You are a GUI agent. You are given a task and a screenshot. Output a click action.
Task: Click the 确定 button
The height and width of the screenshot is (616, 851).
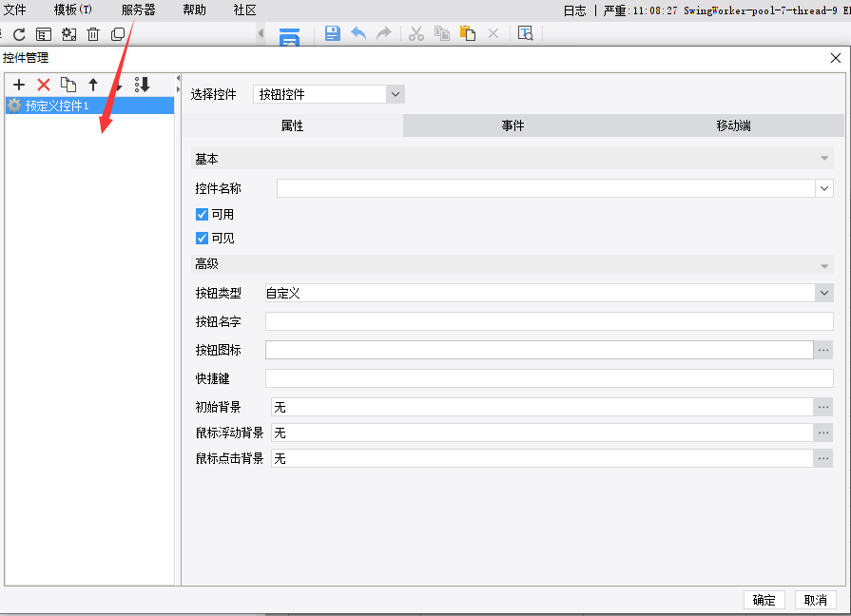click(764, 600)
